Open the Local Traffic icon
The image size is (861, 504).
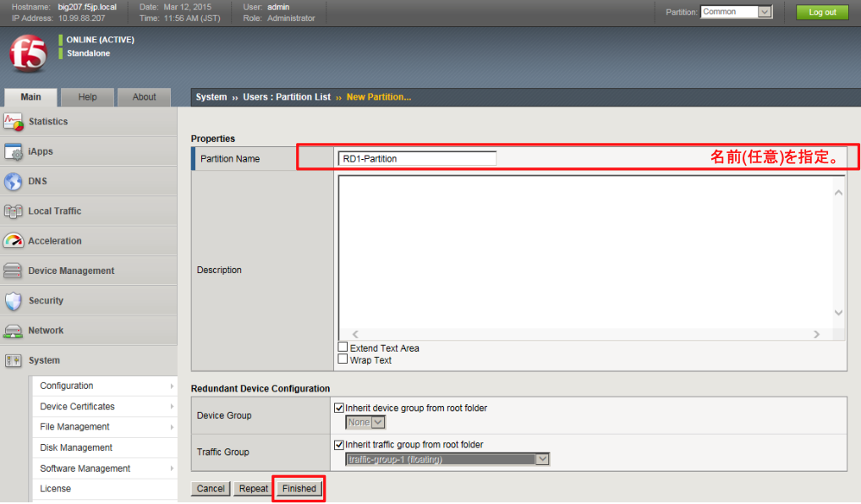tap(14, 211)
